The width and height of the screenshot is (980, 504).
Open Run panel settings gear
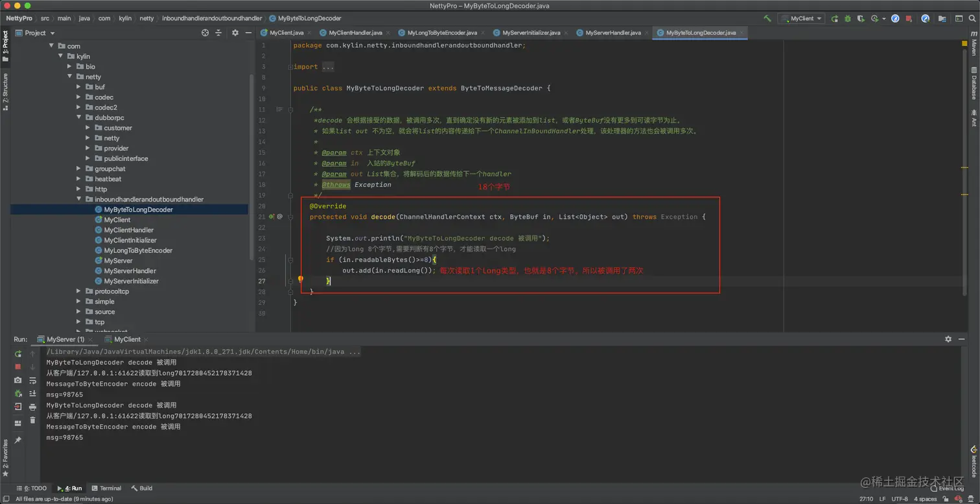pyautogui.click(x=948, y=339)
